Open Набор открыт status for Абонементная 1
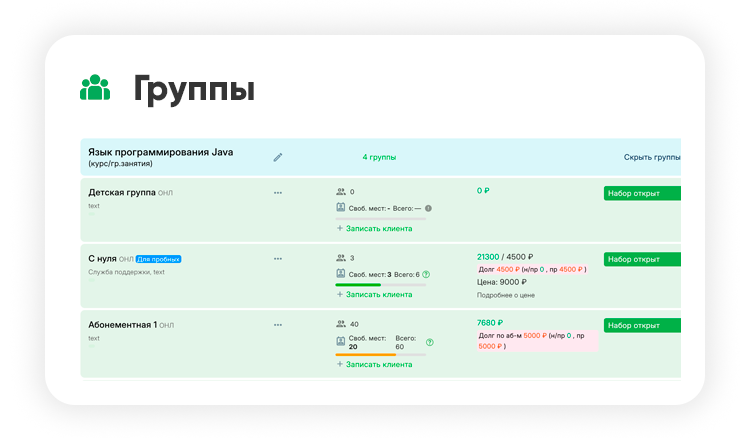The height and width of the screenshot is (438, 740). pyautogui.click(x=641, y=325)
